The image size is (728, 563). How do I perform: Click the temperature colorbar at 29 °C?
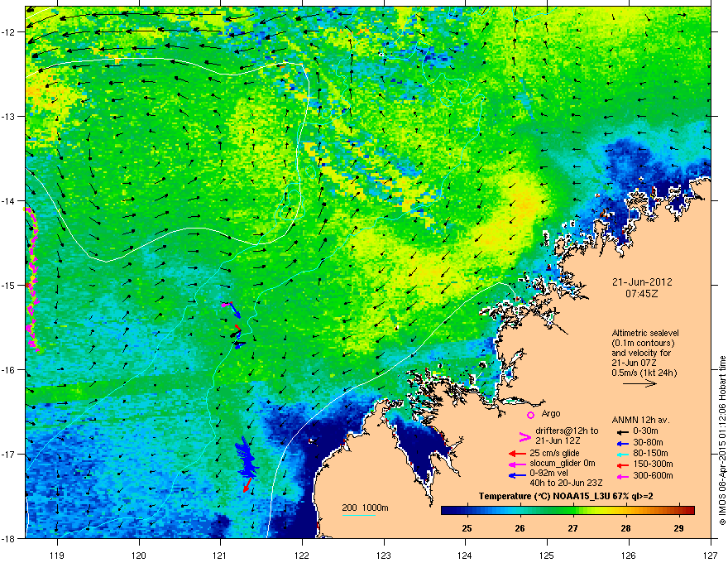click(679, 510)
